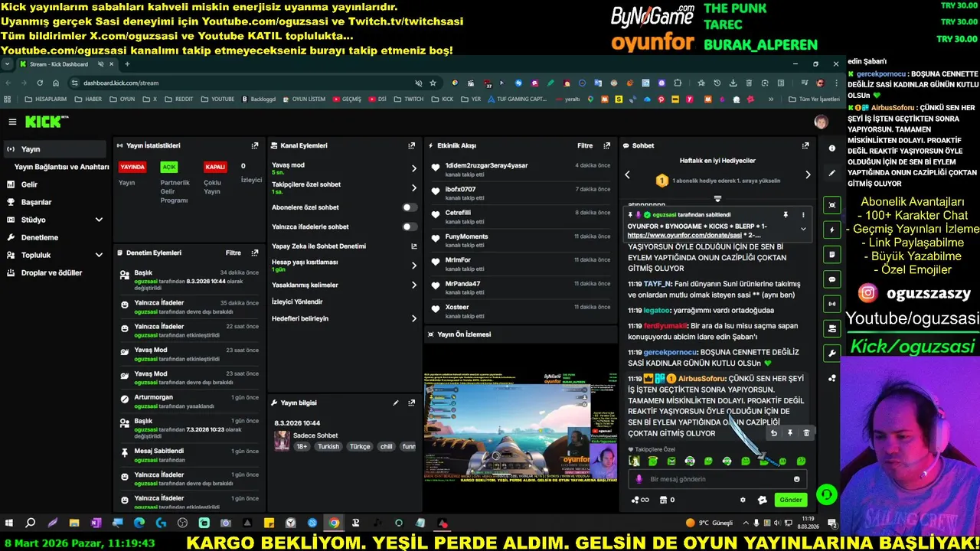Pop out the Denetim Eylemleri panel
This screenshot has width=980, height=551.
pyautogui.click(x=255, y=253)
